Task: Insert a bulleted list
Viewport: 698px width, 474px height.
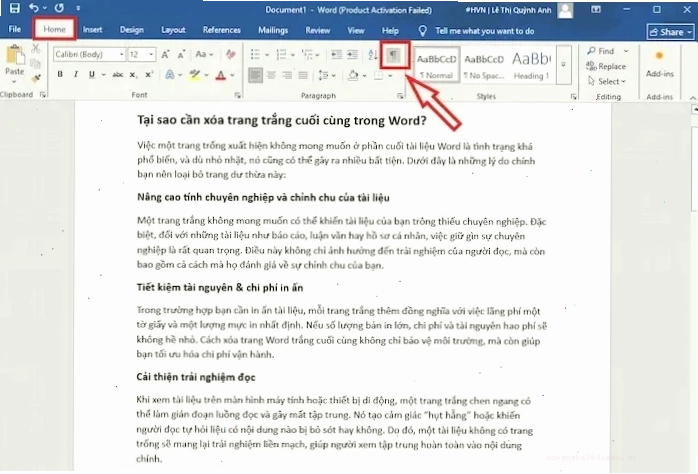Action: (255, 54)
